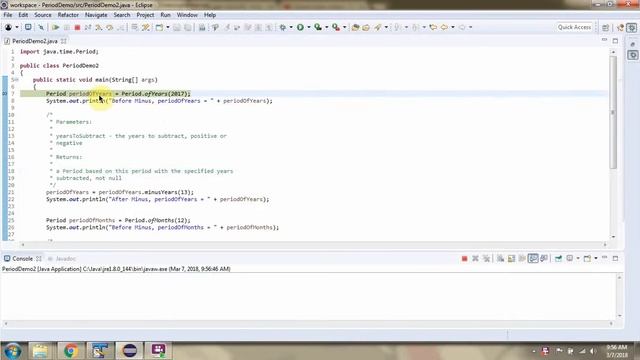Click the Pin Console icon

point(558,258)
